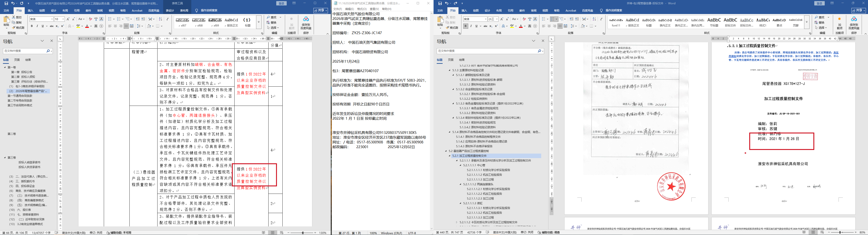Open the Sort tool in 中国石油 Word ribbon
The image size is (868, 235).
pos(160,19)
